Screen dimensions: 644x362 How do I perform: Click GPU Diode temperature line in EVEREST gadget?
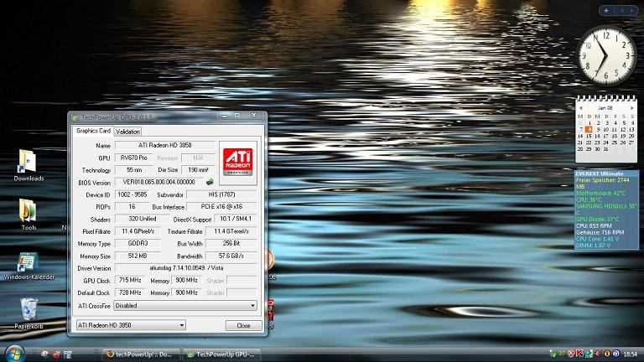[x=597, y=220]
